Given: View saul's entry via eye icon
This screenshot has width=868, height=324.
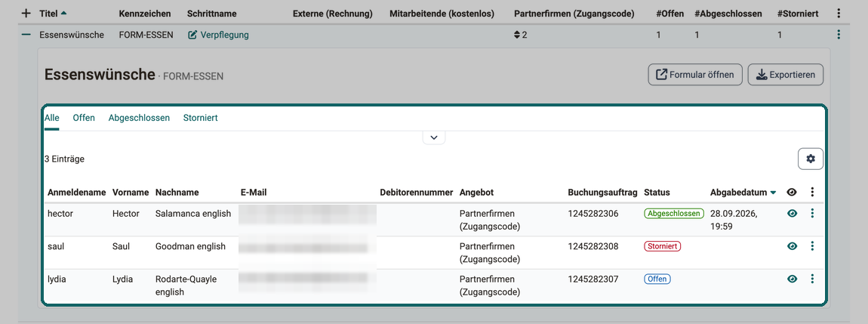Looking at the screenshot, I should [x=793, y=246].
